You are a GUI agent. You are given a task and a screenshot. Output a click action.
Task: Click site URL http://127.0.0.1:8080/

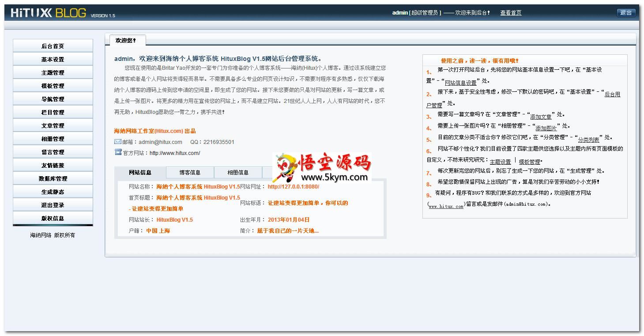coord(294,187)
